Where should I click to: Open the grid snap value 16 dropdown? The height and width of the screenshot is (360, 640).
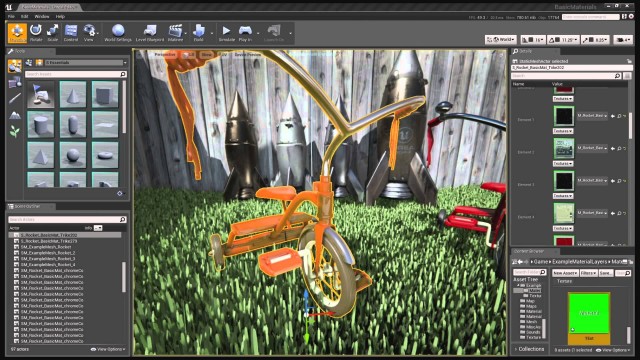[539, 40]
